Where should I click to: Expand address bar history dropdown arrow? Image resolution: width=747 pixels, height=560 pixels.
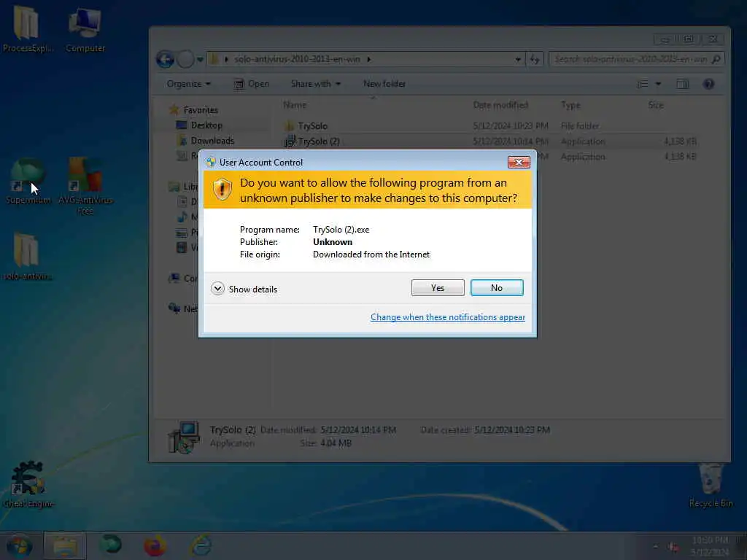[x=518, y=60]
